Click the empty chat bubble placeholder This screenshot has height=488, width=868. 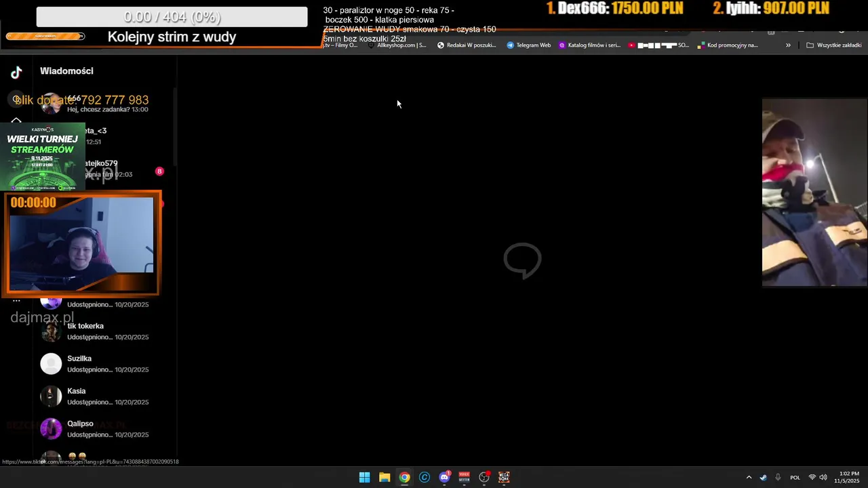click(522, 260)
